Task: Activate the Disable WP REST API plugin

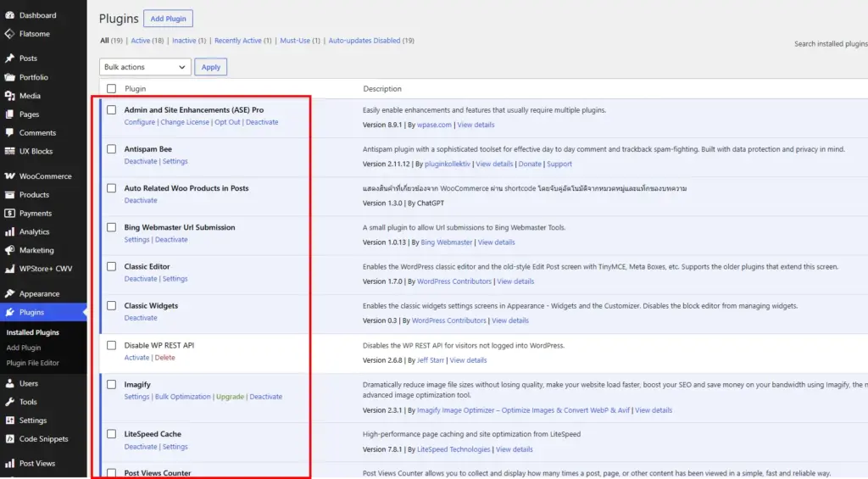Action: (x=136, y=358)
